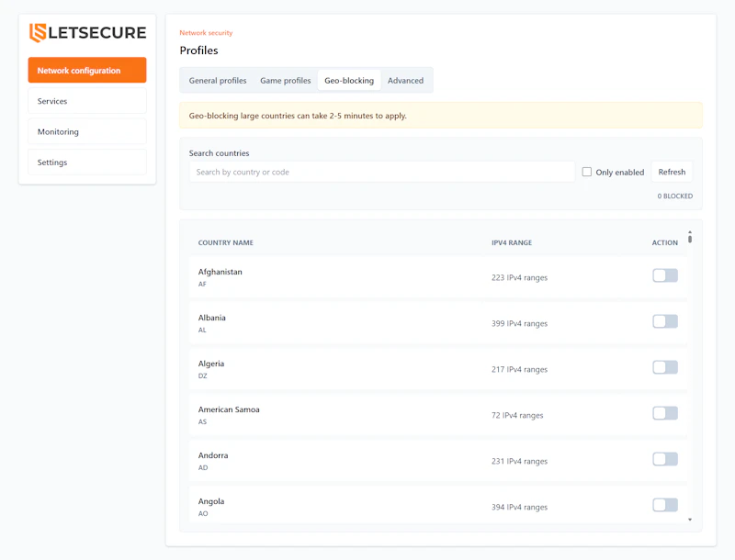Open Network configuration in sidebar
735x560 pixels.
pyautogui.click(x=87, y=71)
